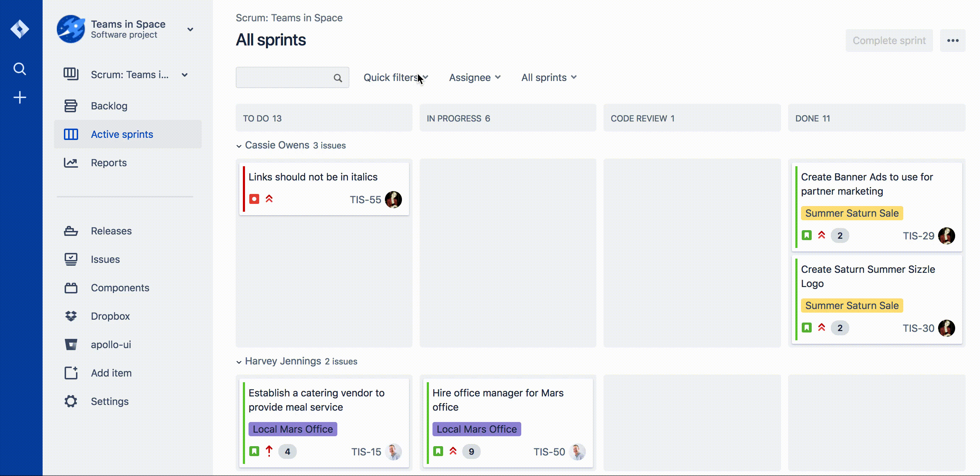Click the search icon in filter bar
The height and width of the screenshot is (476, 980).
[x=338, y=77]
